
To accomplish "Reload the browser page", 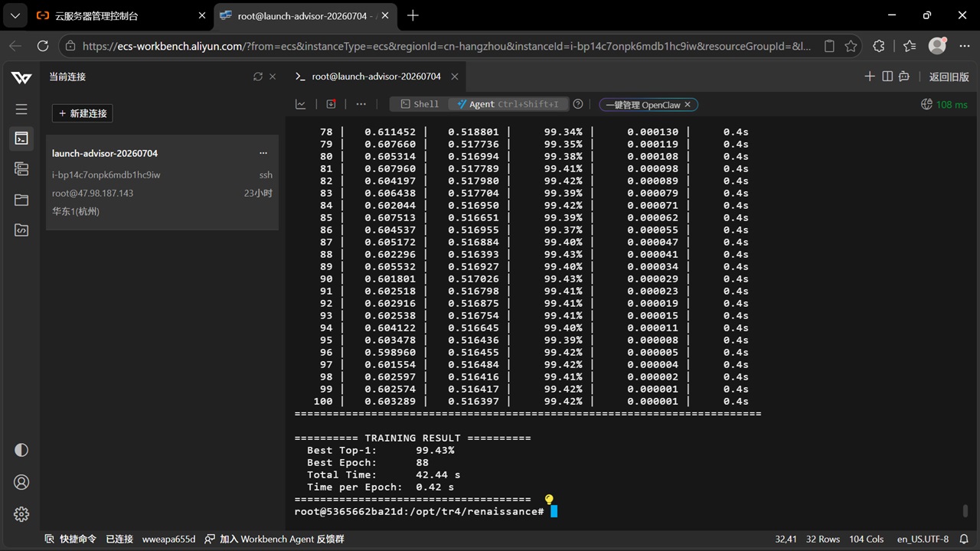I will (x=43, y=46).
